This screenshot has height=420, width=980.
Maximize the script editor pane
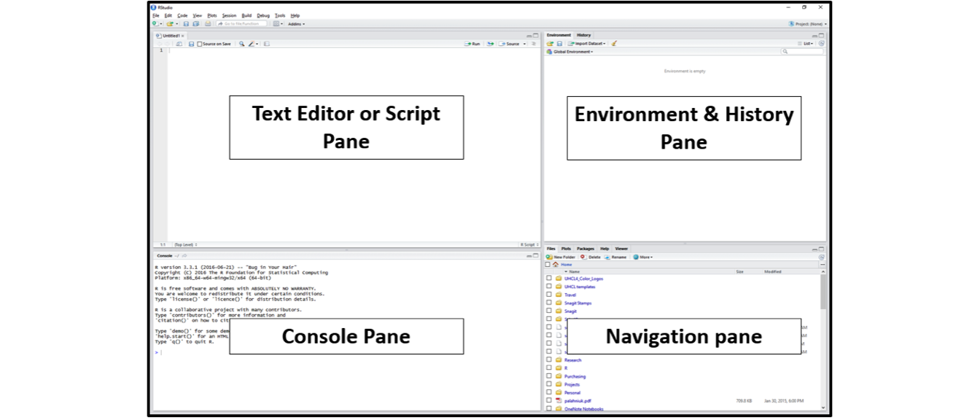coord(536,35)
